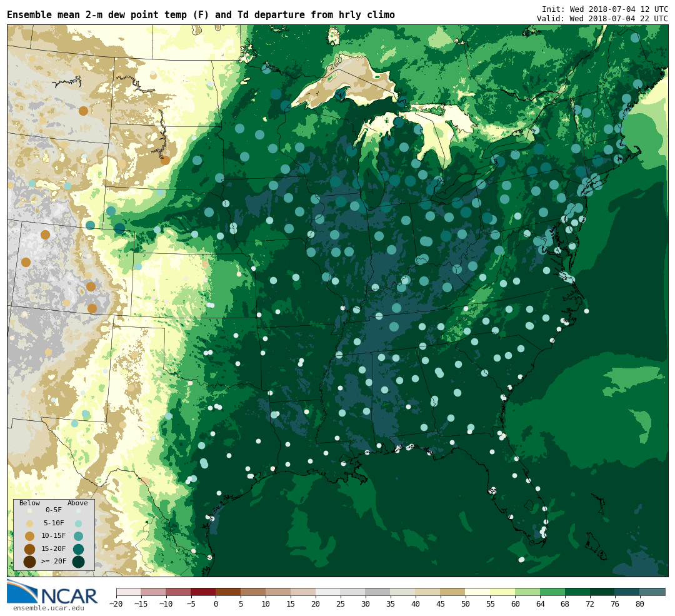Select the light green colorbar segment 60 to 64

point(527,592)
